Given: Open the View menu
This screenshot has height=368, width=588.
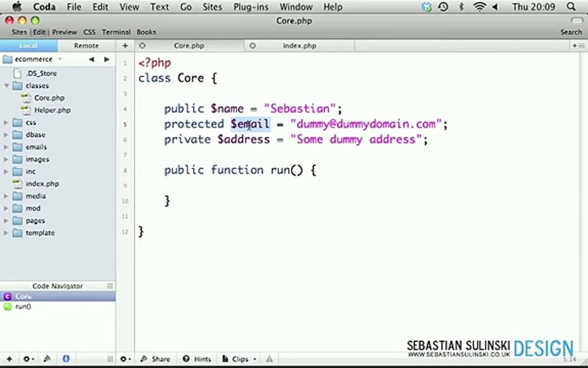Looking at the screenshot, I should point(129,7).
